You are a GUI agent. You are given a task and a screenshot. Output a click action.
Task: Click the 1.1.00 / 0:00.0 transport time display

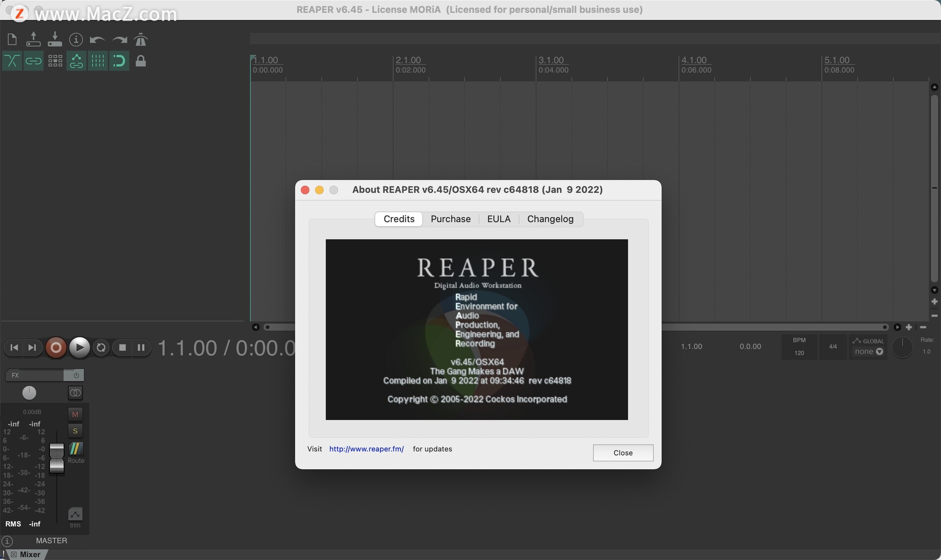tap(226, 348)
